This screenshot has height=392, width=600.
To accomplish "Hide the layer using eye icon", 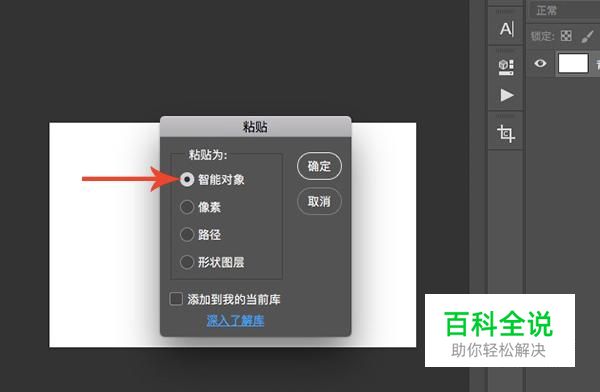I will coord(540,63).
